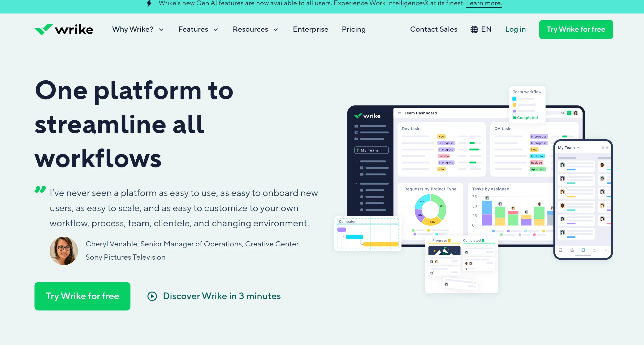Click the cyan swatch in Team workflow
This screenshot has width=644, height=345.
point(514,99)
